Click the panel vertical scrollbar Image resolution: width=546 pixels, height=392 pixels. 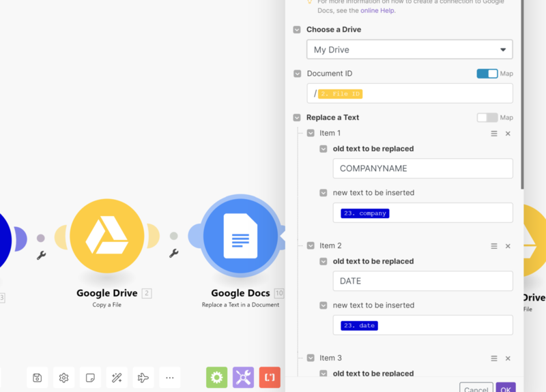(522, 94)
